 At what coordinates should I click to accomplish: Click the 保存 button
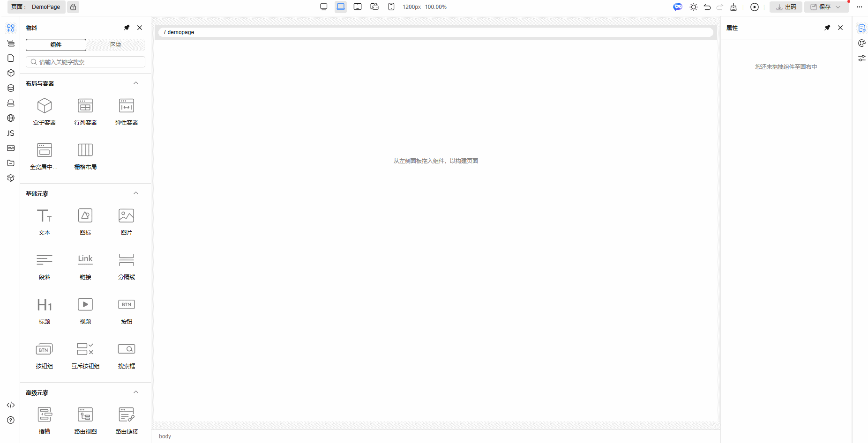coord(821,7)
